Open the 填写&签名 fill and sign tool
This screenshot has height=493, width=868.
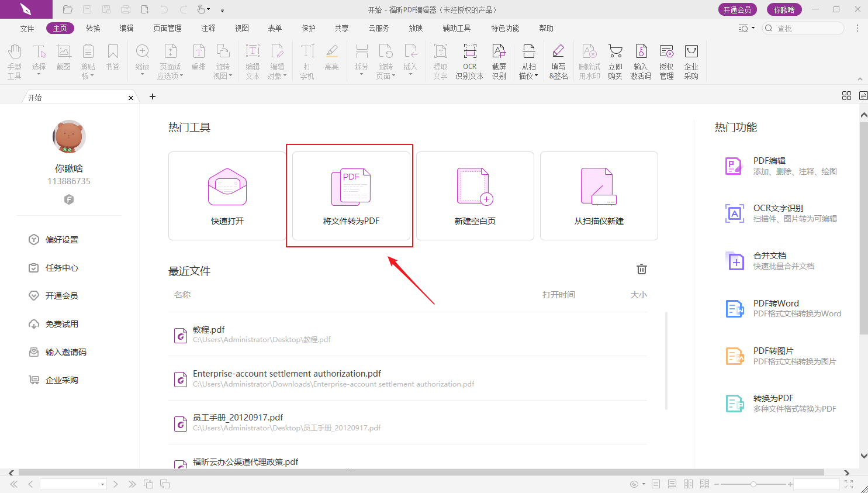tap(558, 61)
